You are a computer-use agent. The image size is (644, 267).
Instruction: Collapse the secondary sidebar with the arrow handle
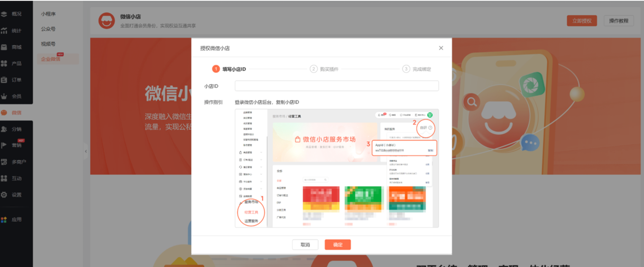tap(86, 151)
